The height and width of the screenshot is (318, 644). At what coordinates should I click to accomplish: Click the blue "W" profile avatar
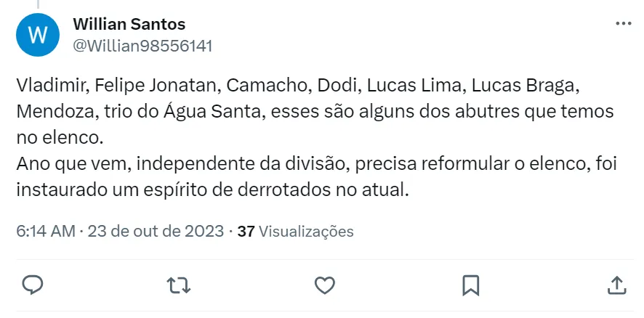pos(36,36)
